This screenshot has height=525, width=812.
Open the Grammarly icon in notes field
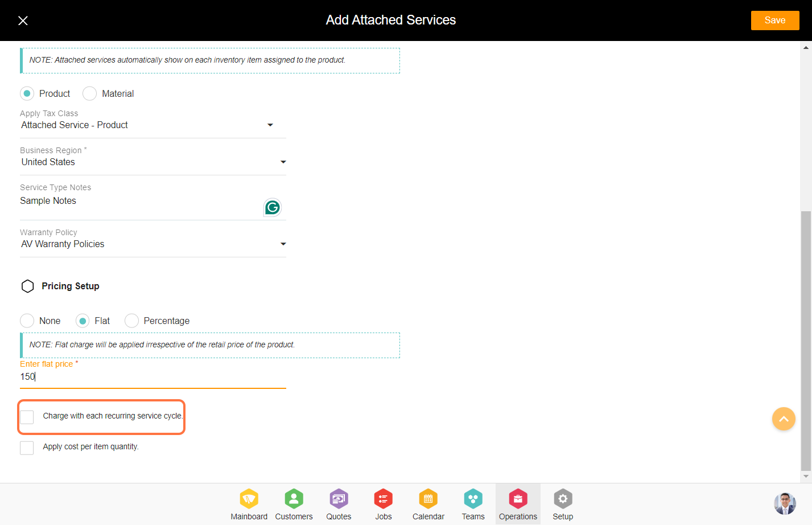point(273,207)
